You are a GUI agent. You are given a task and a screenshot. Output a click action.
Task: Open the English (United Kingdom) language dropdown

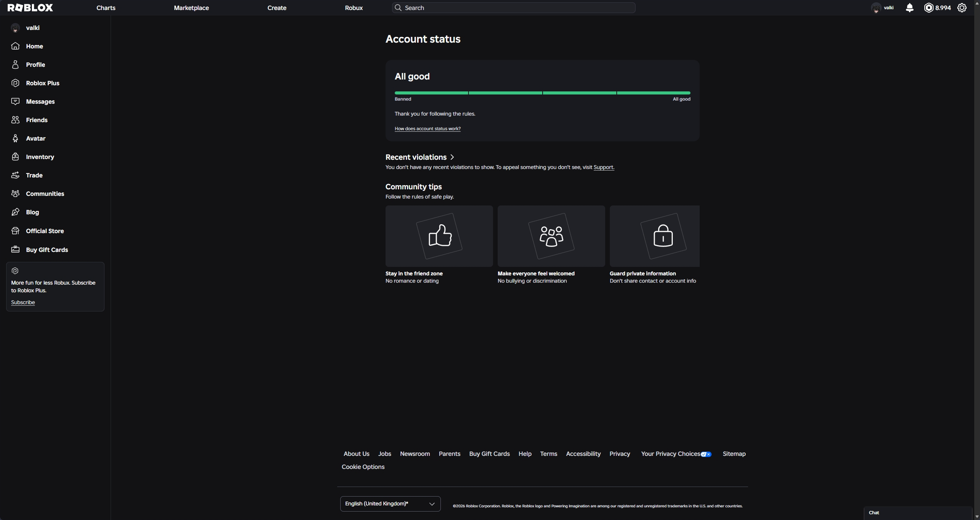pos(390,503)
